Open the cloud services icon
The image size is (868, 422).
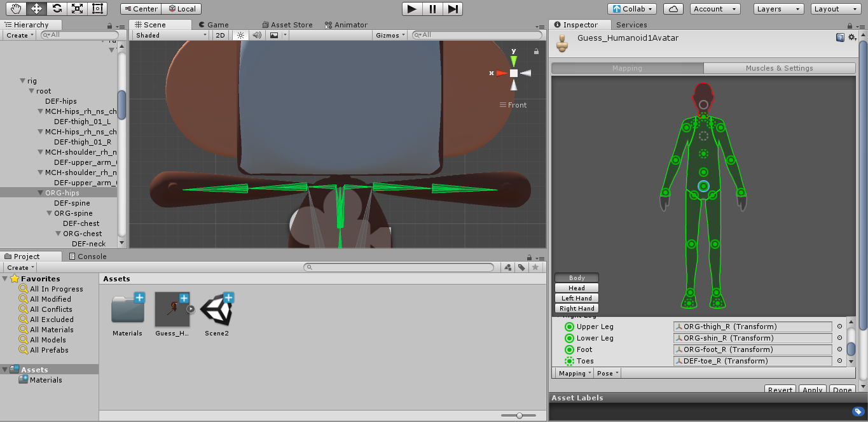point(673,9)
